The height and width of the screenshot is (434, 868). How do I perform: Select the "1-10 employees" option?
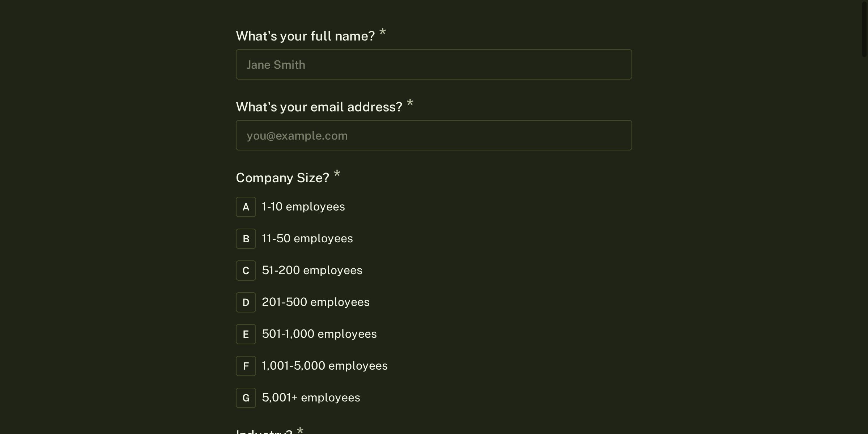[x=303, y=207]
